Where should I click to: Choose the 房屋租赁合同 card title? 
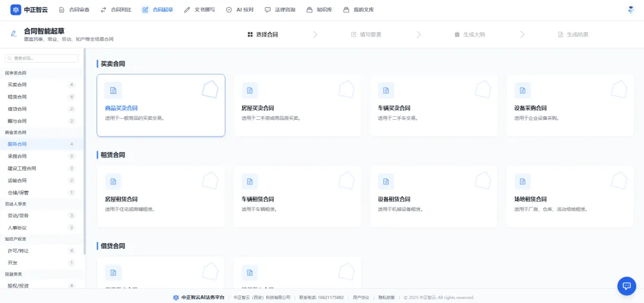click(121, 200)
